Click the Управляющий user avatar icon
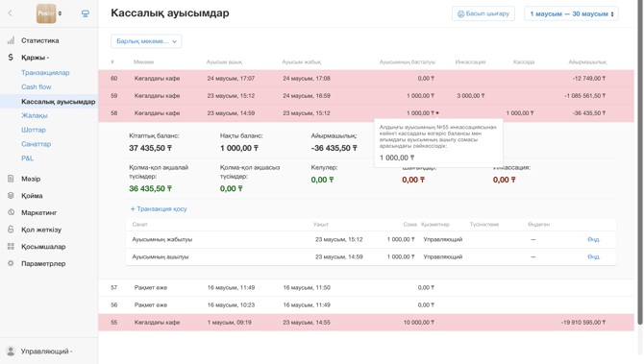The height and width of the screenshot is (364, 644). (x=11, y=351)
